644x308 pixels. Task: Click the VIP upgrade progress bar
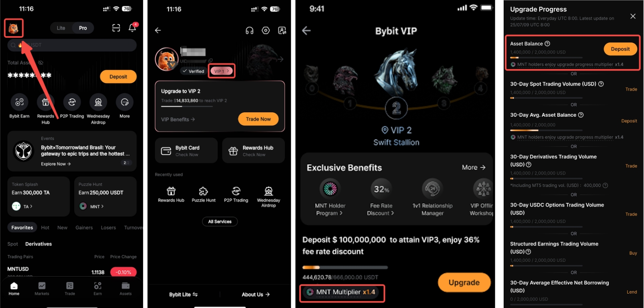click(x=345, y=267)
